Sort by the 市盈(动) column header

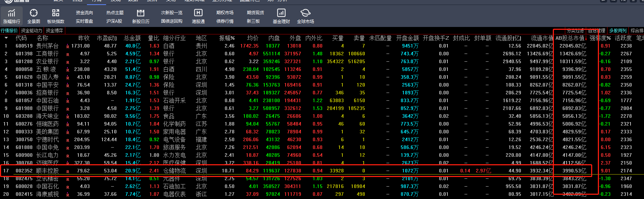pyautogui.click(x=107, y=38)
